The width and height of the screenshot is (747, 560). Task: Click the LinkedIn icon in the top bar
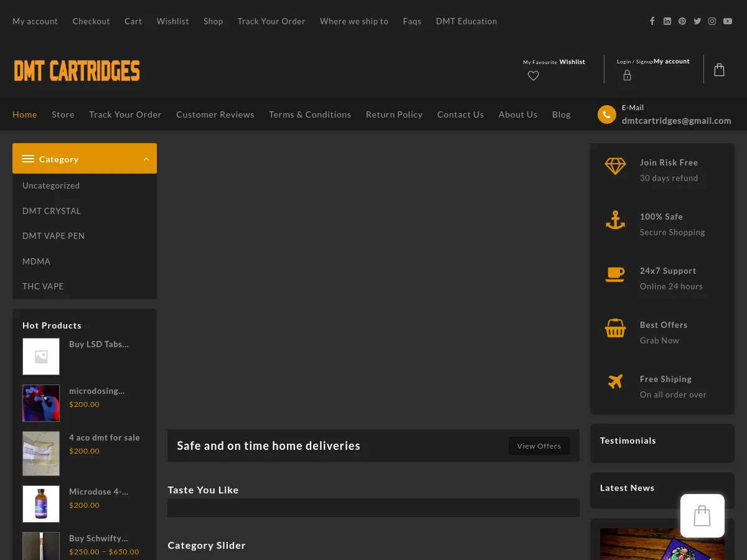pos(667,21)
